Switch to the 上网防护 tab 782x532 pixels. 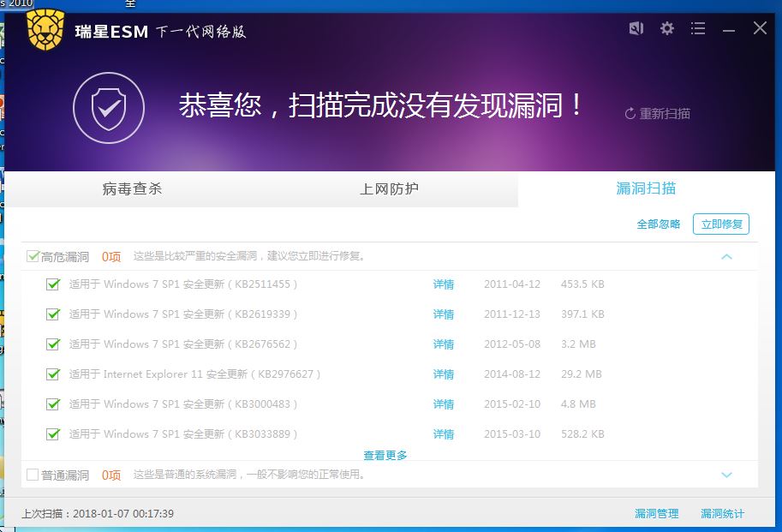click(389, 189)
